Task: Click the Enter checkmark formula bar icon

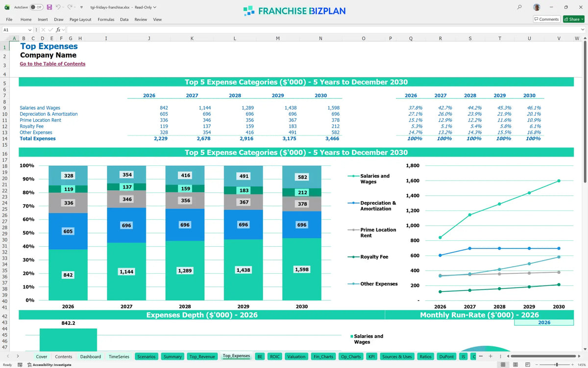Action: click(50, 30)
